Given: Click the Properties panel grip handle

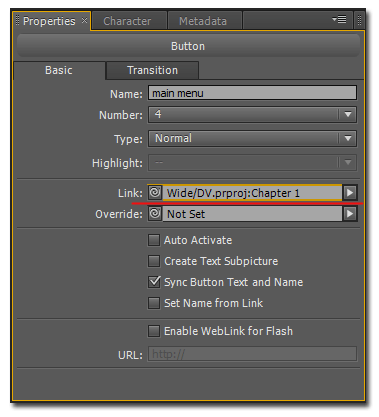Looking at the screenshot, I should point(18,21).
